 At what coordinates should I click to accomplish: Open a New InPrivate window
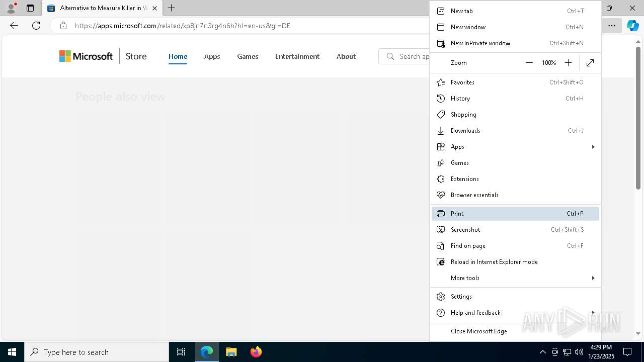515,43
